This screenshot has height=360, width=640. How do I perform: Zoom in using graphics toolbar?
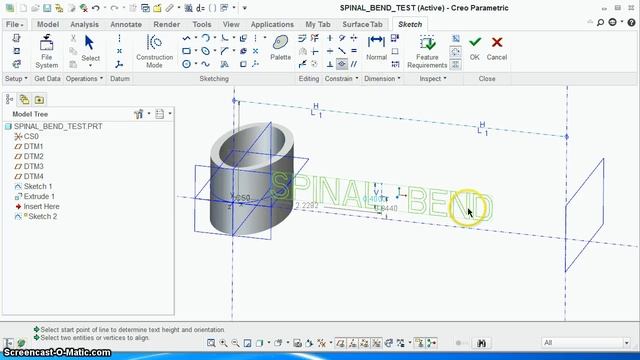point(223,343)
